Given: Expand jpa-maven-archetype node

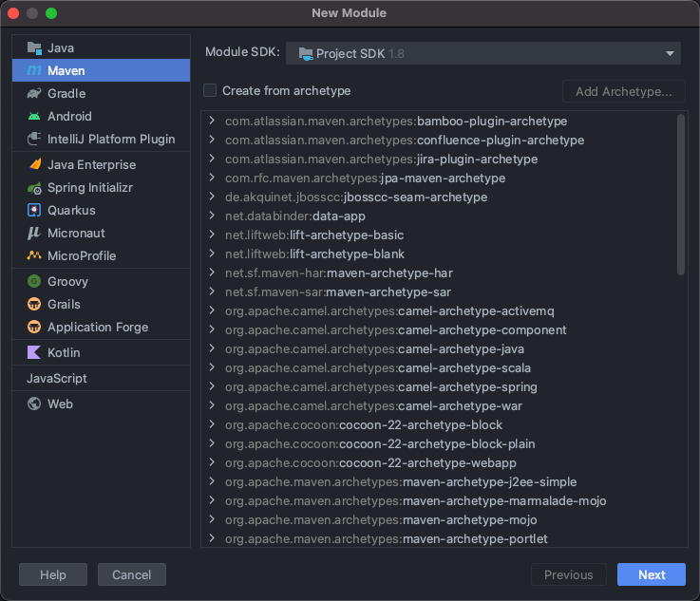Looking at the screenshot, I should tap(212, 178).
